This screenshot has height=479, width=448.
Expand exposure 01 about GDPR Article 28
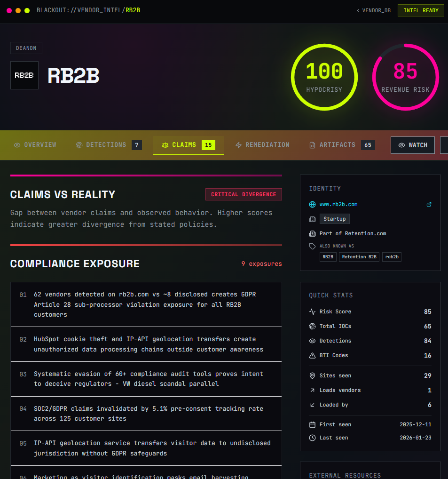tap(146, 304)
